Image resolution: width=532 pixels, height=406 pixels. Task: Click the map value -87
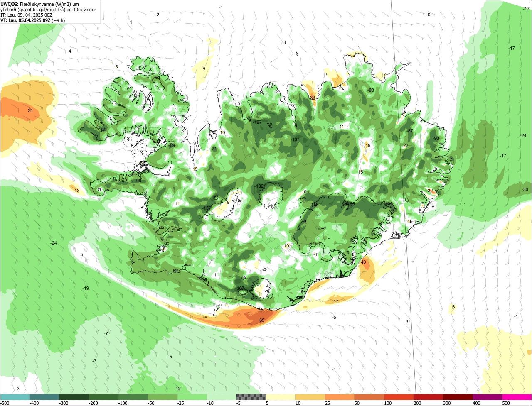pos(410,131)
